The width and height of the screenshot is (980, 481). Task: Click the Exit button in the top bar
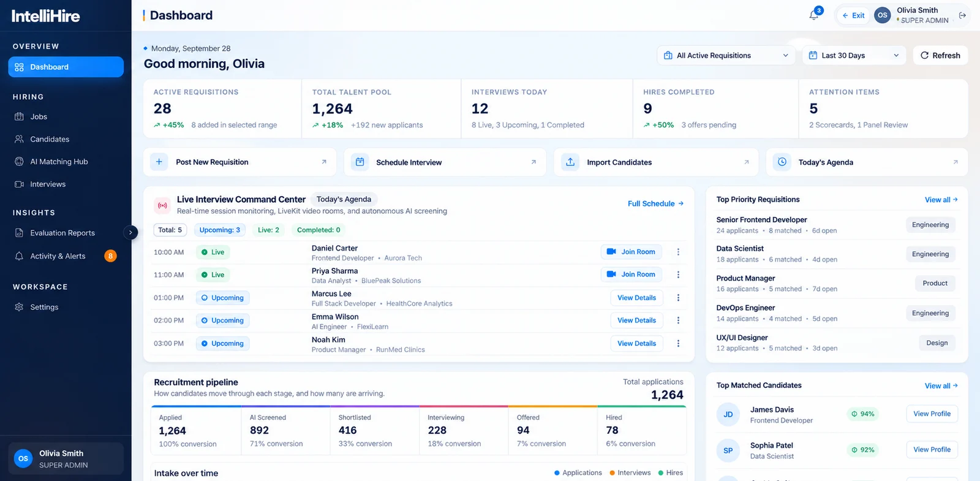pos(853,15)
